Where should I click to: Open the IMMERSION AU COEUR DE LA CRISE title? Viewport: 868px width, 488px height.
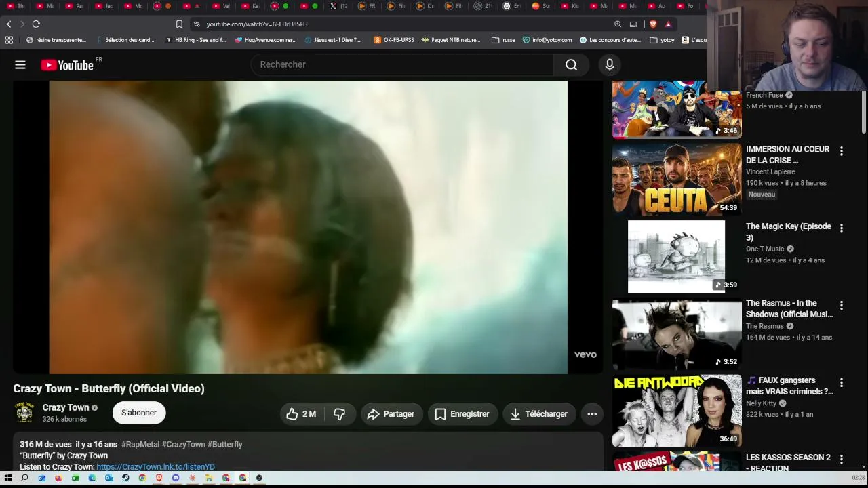click(x=787, y=155)
